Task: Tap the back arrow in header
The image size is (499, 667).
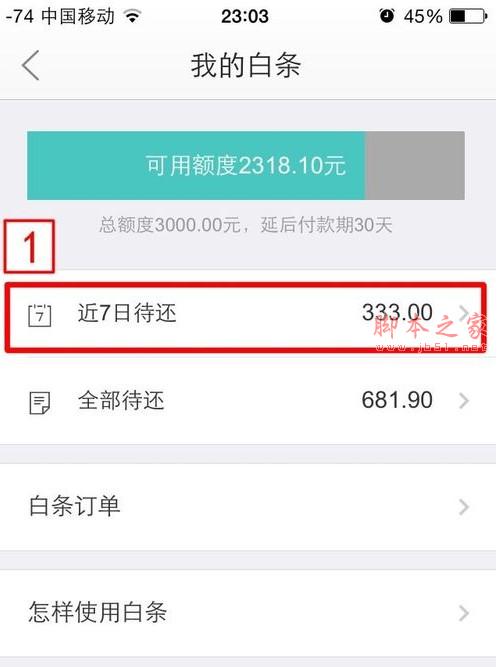Action: (x=31, y=65)
